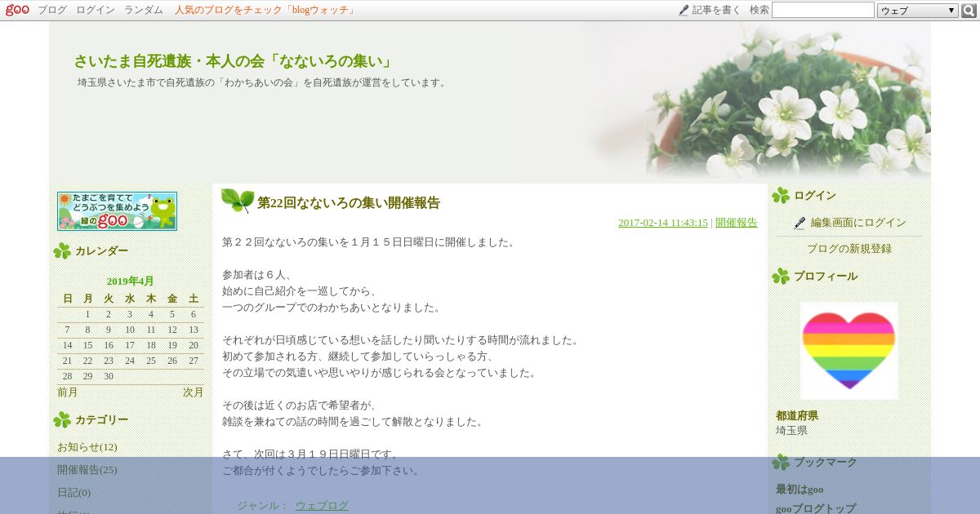Open post title 第22回なないろの集い開催報告
This screenshot has height=514, width=980.
349,203
